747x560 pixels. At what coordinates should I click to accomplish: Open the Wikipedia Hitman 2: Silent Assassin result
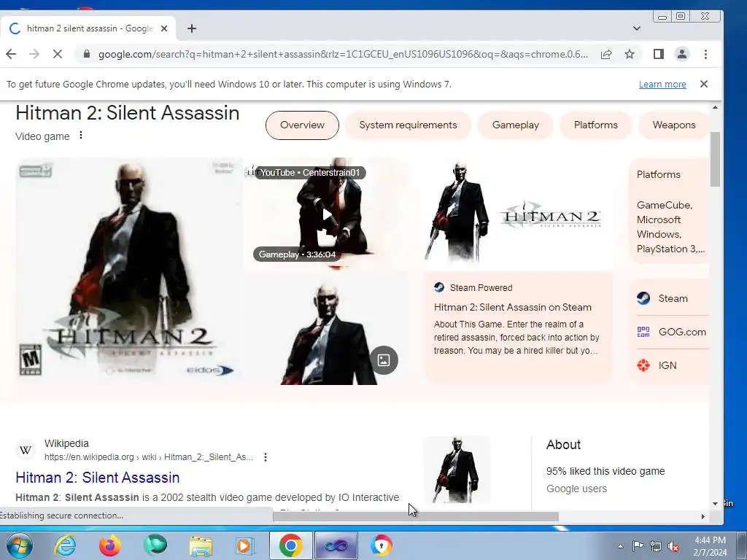(x=97, y=478)
